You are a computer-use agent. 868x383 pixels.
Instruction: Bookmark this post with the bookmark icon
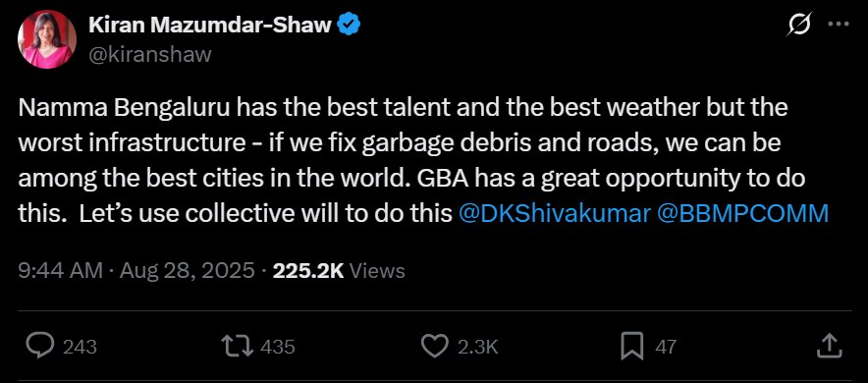(x=631, y=347)
